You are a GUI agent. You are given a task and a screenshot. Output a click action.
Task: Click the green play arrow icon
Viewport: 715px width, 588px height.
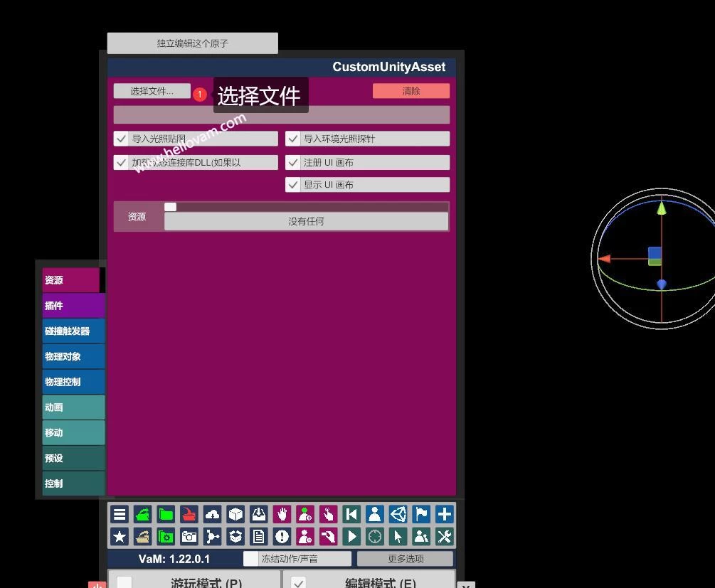[351, 536]
